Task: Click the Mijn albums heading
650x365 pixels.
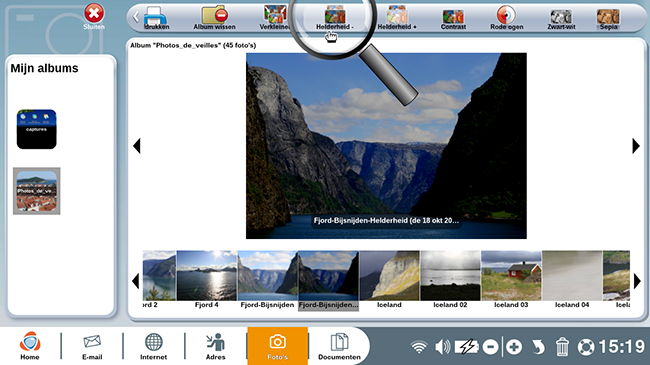Action: click(x=44, y=68)
